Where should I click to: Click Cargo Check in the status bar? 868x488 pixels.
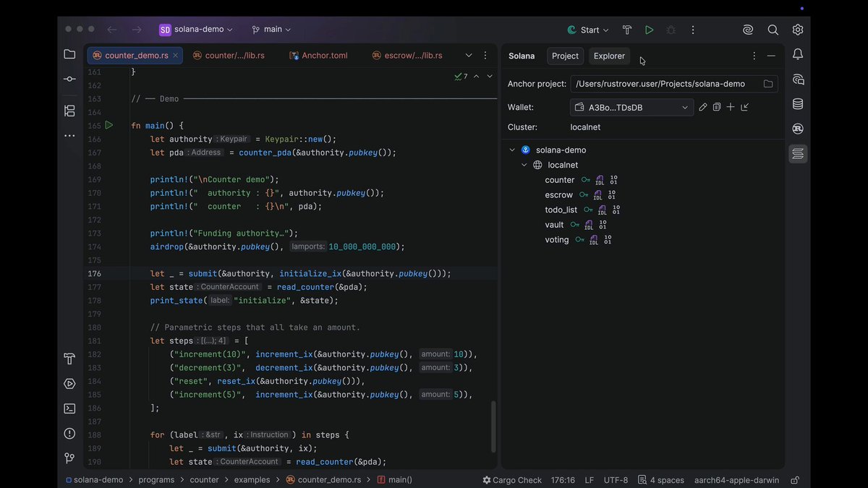point(512,480)
